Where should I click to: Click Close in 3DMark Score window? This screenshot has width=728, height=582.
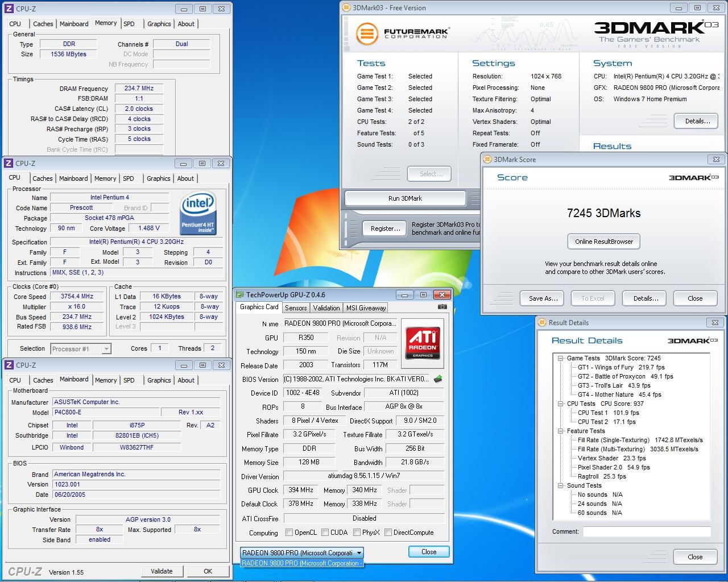695,298
